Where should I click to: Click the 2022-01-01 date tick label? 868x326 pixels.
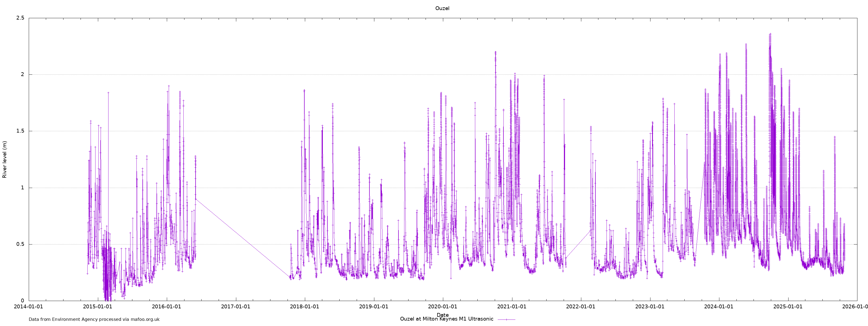pos(580,307)
